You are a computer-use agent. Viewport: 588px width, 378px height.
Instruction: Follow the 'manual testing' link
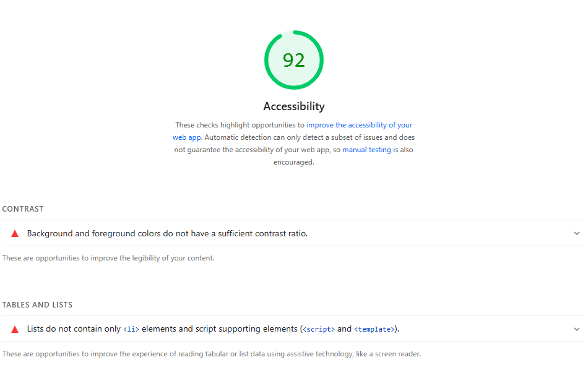(366, 150)
